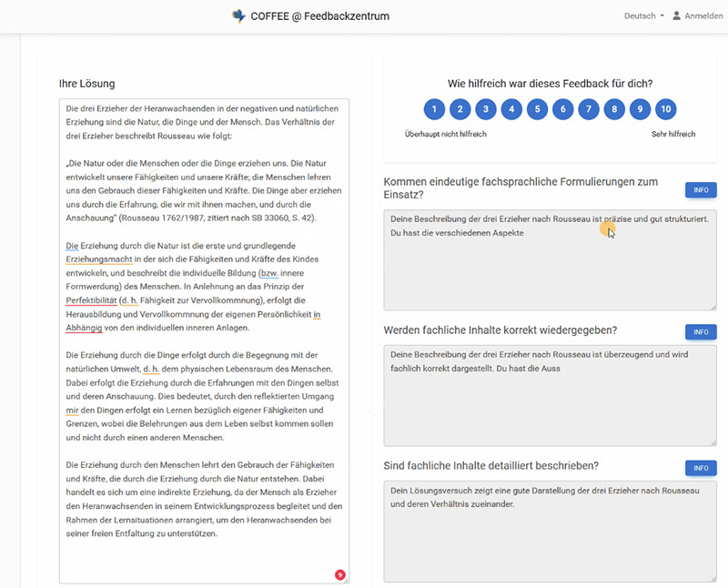
Task: Click the resize handle of Ihre Lösung box
Action: click(346, 581)
